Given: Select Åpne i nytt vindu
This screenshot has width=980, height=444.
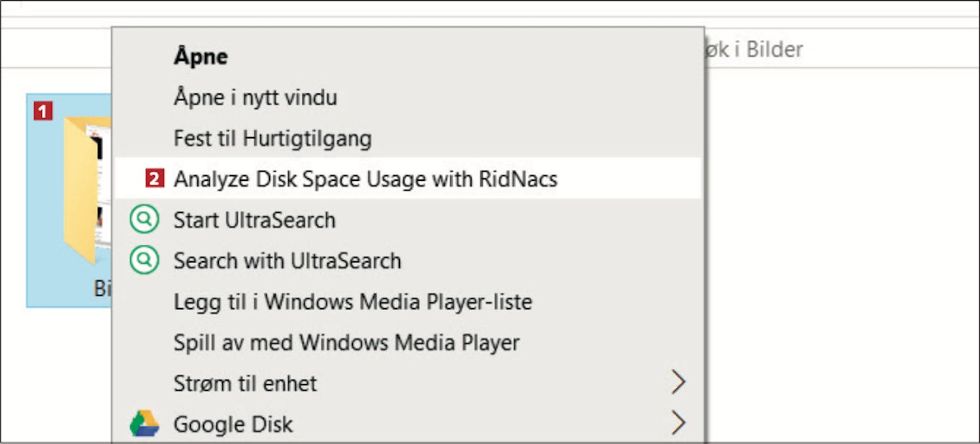Looking at the screenshot, I should (255, 98).
